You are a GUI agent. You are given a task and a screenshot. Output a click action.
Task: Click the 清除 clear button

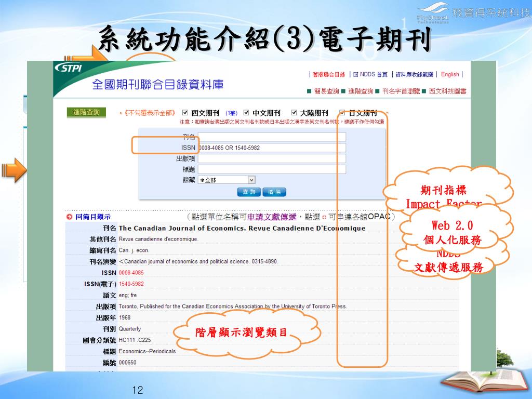274,192
